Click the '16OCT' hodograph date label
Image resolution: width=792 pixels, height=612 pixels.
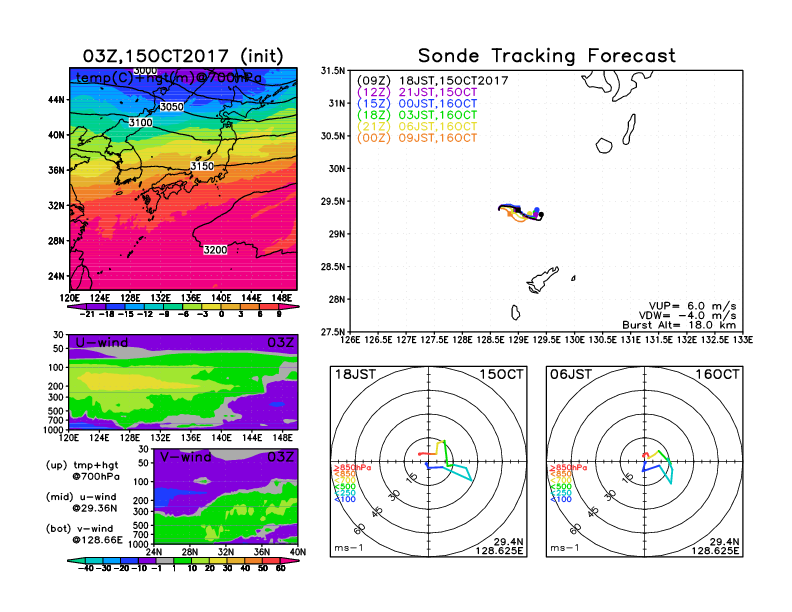point(717,374)
